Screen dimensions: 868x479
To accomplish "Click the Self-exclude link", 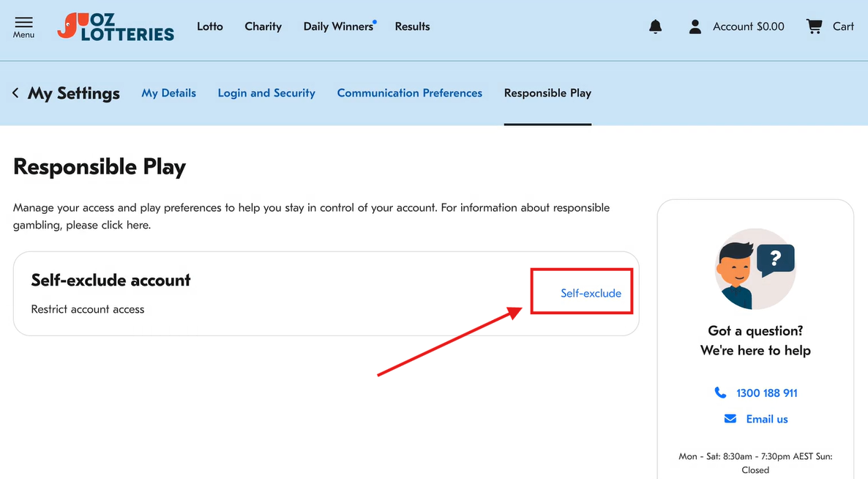I will click(x=591, y=293).
